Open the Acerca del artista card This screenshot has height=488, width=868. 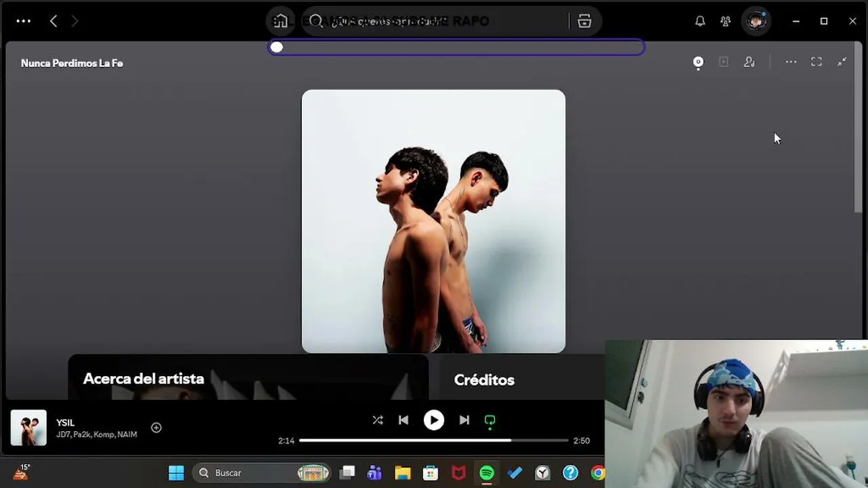point(248,378)
